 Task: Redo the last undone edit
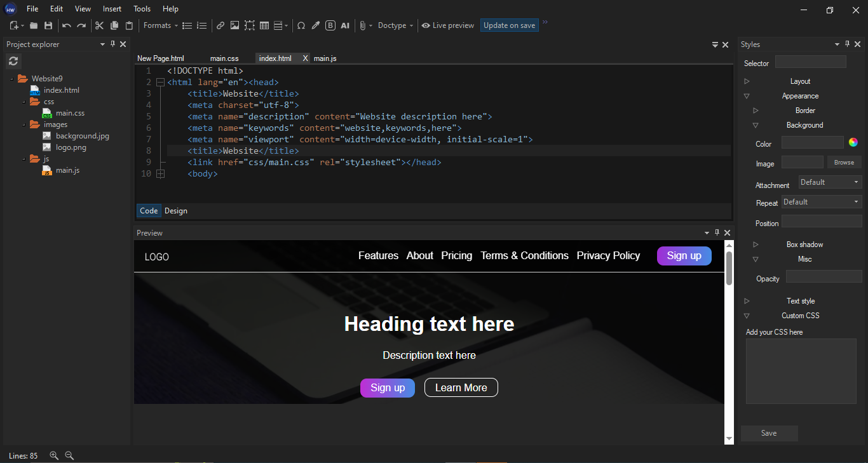pos(81,25)
